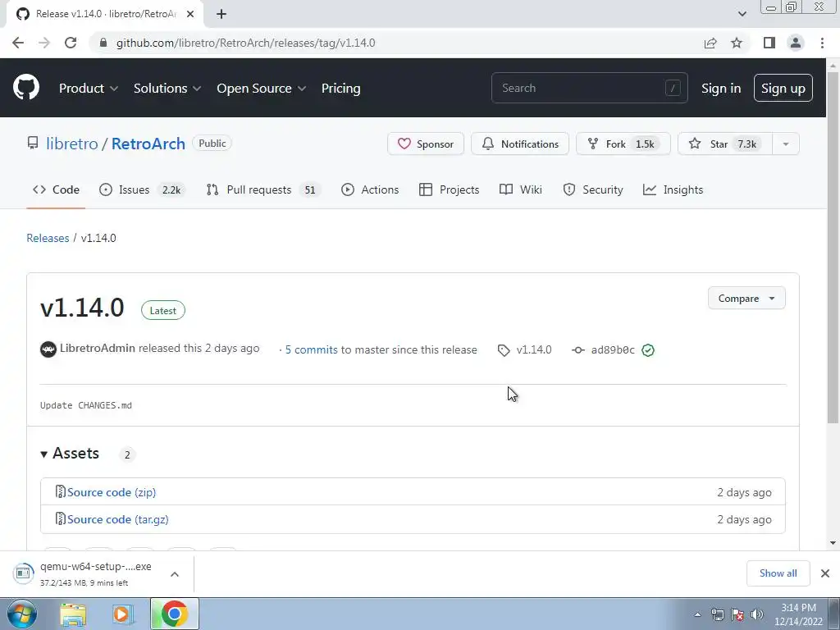The image size is (840, 630).
Task: View site padlock information
Action: tap(103, 43)
